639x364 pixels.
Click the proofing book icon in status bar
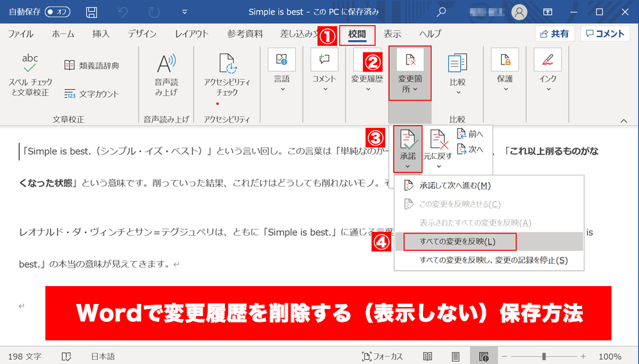(66, 357)
